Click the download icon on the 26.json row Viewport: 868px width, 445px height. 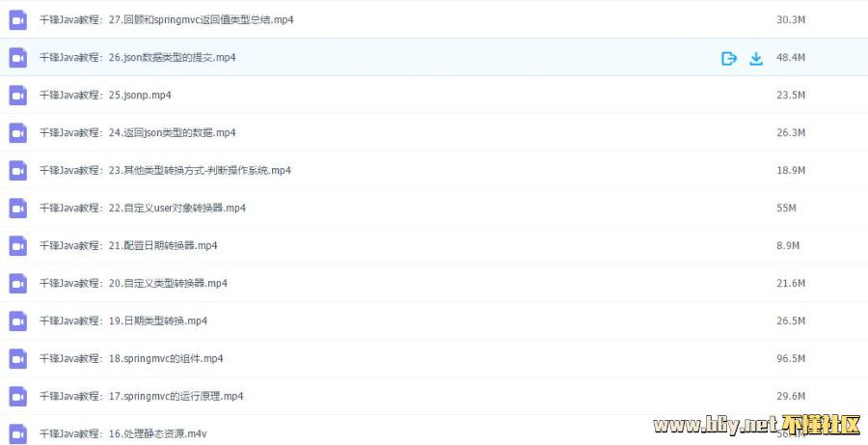[x=756, y=58]
